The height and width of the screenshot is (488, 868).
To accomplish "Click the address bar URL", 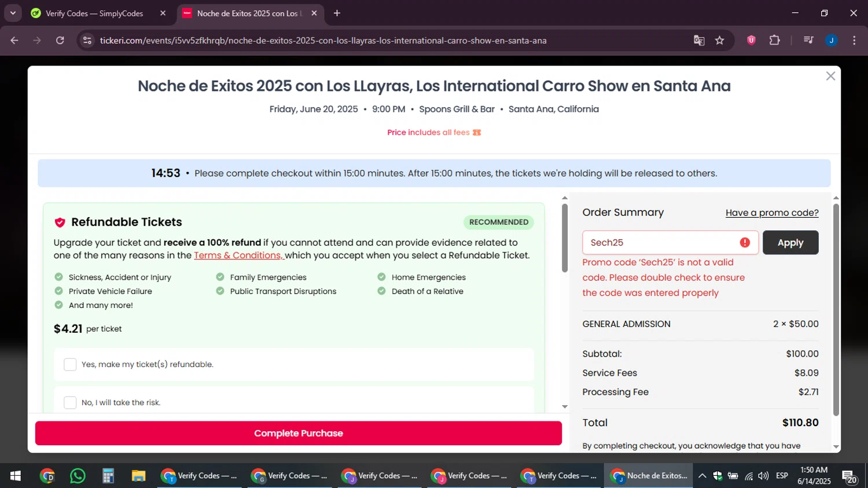I will [323, 41].
